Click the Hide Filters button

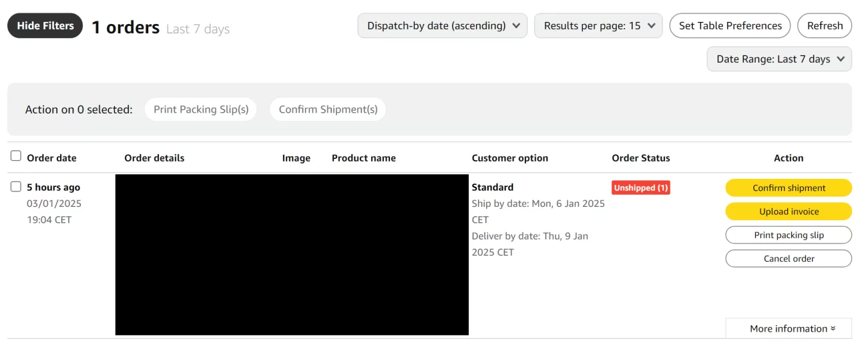point(45,25)
